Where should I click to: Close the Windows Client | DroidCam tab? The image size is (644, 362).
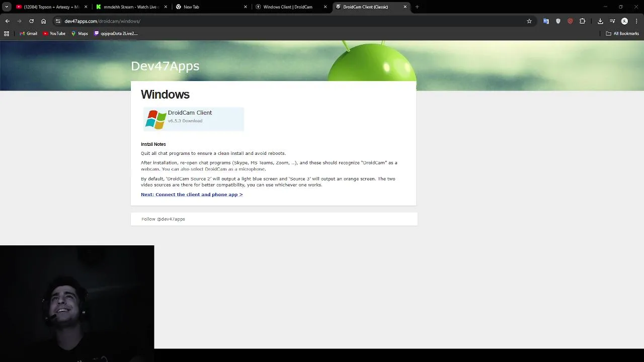pos(325,7)
